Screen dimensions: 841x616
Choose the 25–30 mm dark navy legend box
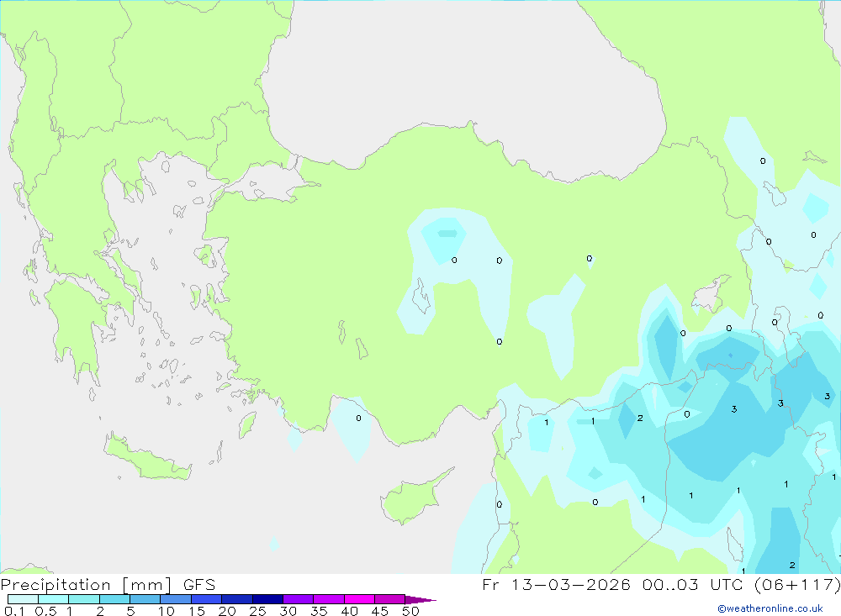[x=267, y=599]
